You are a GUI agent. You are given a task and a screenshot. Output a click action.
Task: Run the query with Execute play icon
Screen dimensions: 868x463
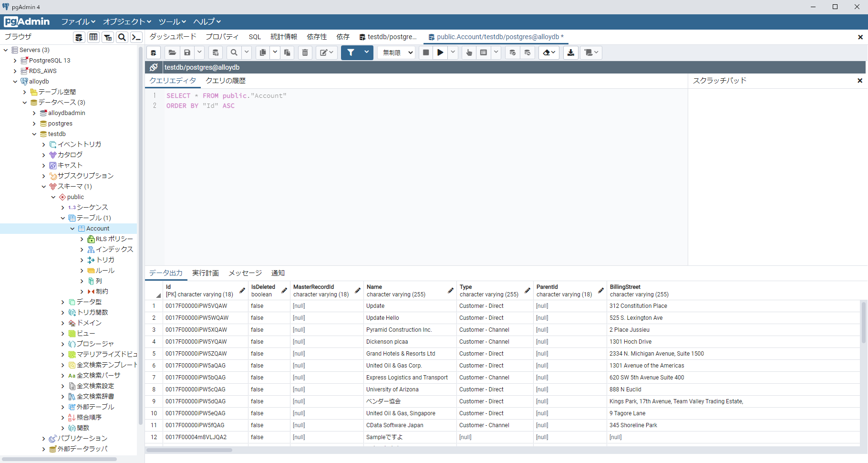[x=441, y=53]
